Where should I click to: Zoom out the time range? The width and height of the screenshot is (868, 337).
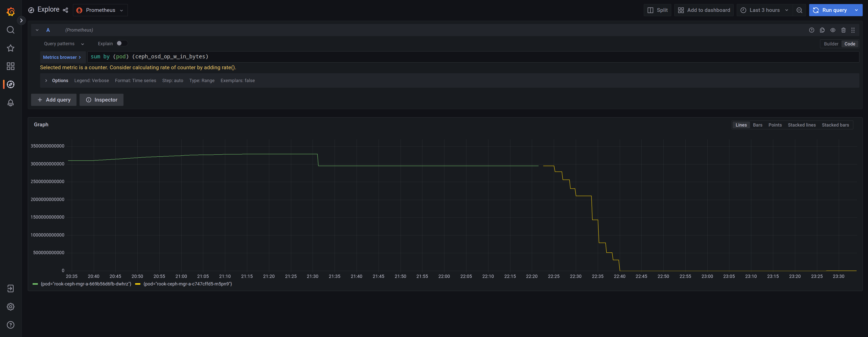click(x=799, y=10)
